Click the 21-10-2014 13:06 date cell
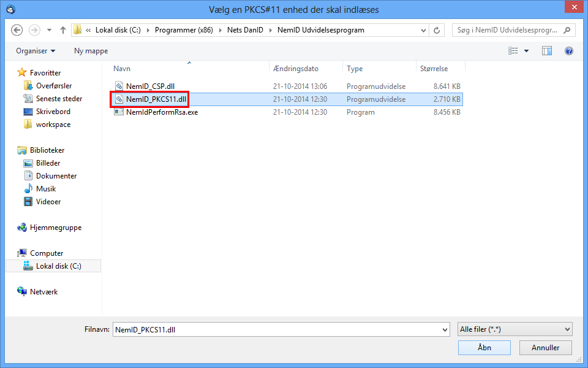This screenshot has height=368, width=588. 300,86
